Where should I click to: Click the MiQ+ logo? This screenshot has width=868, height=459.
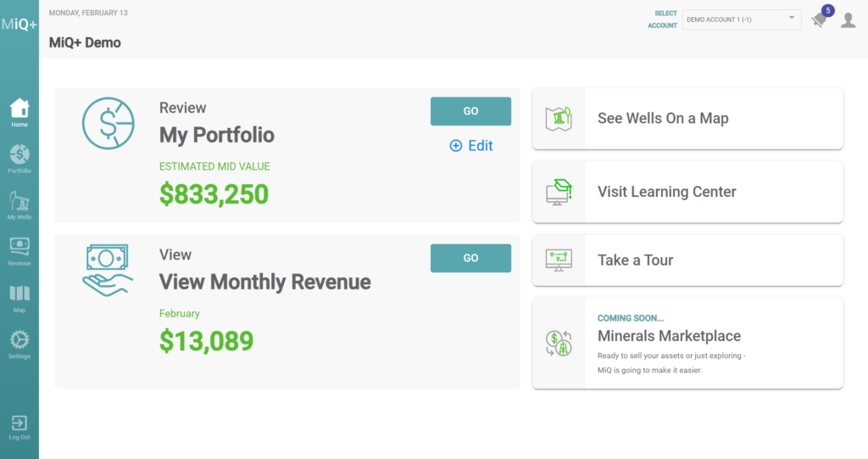point(19,24)
